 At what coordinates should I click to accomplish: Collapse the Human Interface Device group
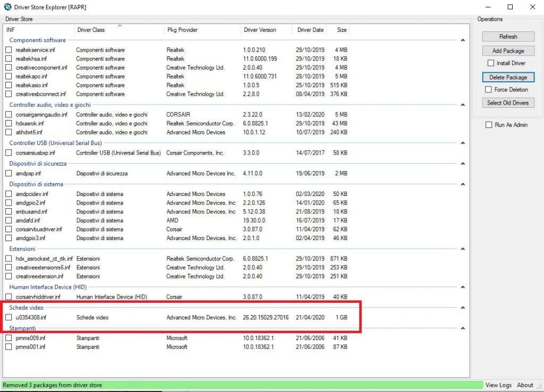click(463, 287)
